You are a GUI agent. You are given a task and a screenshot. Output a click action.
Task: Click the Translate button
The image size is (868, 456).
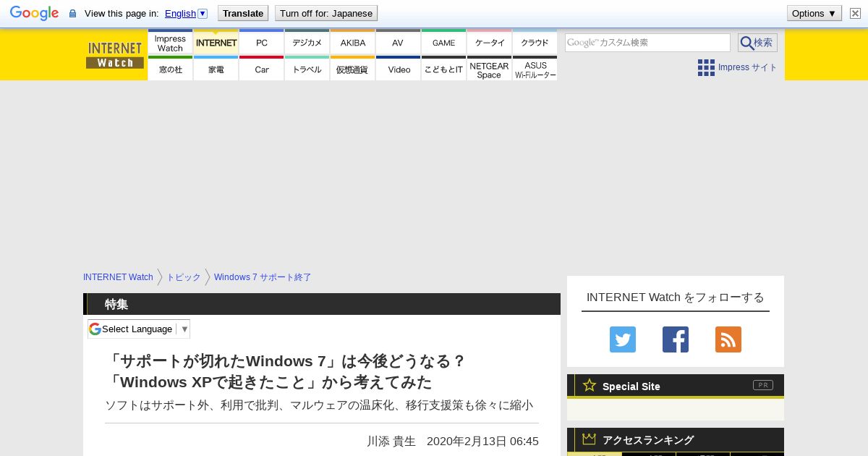pos(242,13)
